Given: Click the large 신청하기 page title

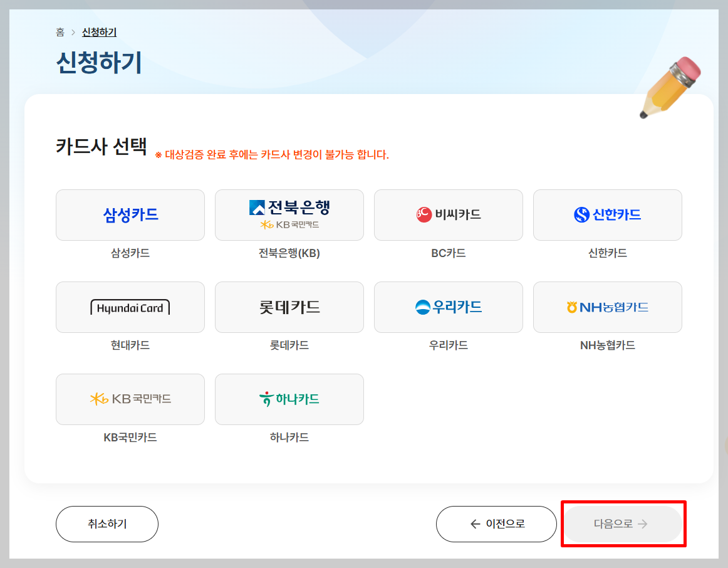Looking at the screenshot, I should 99,62.
